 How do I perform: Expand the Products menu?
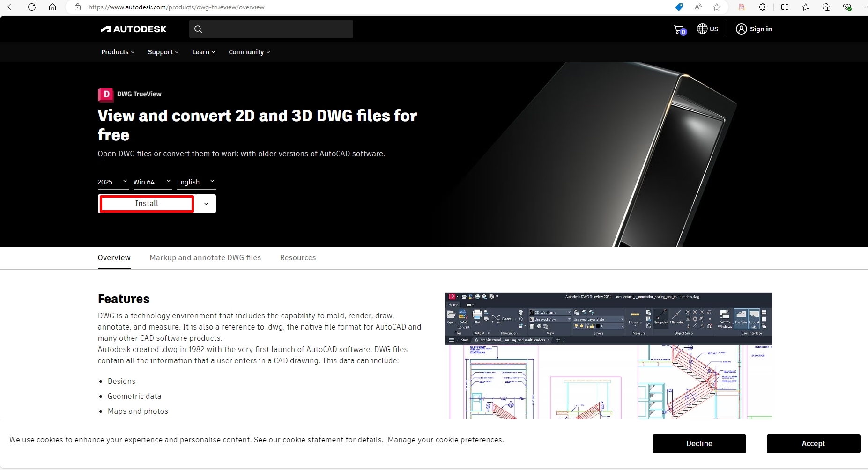[x=118, y=52]
